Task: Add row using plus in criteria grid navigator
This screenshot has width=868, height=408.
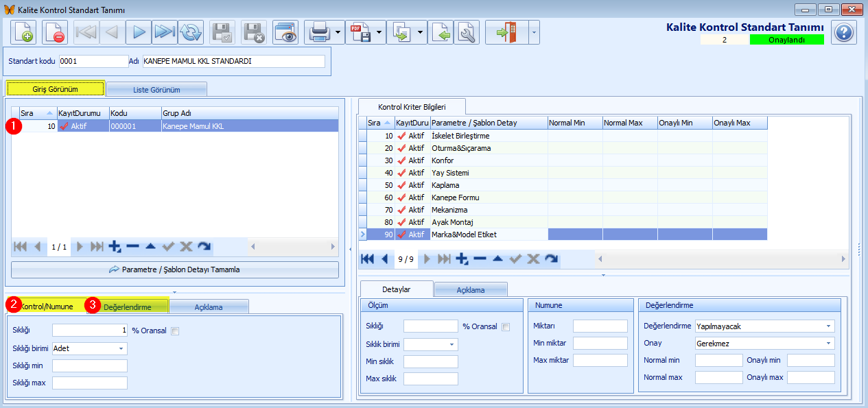Action: coord(462,259)
